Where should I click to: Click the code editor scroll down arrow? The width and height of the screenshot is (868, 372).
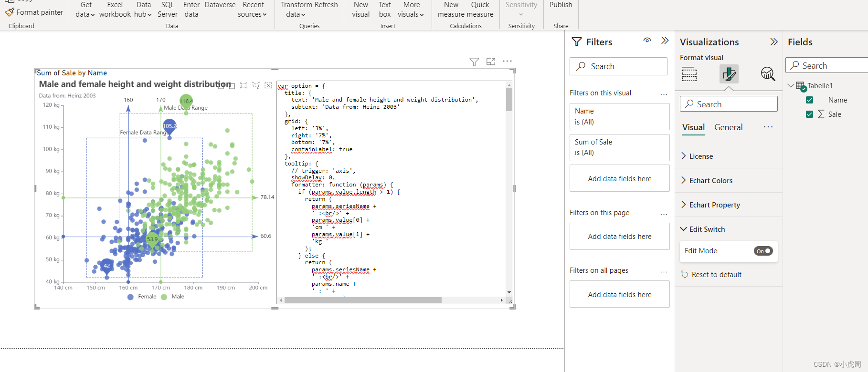click(x=509, y=292)
